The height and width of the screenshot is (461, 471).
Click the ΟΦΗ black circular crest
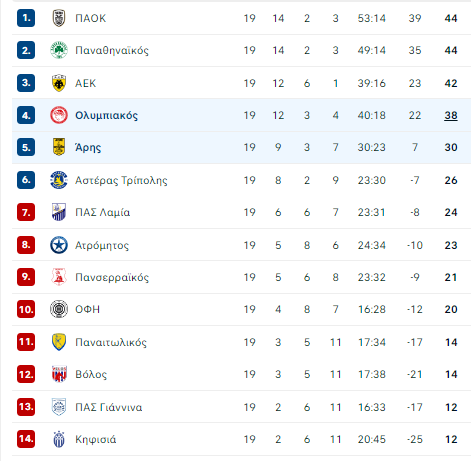59,309
